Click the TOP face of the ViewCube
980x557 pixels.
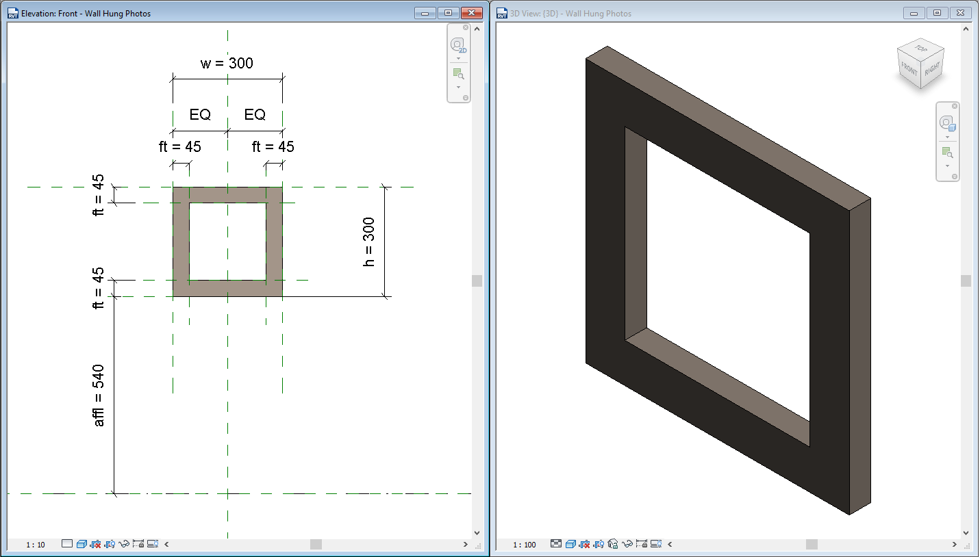coord(921,51)
